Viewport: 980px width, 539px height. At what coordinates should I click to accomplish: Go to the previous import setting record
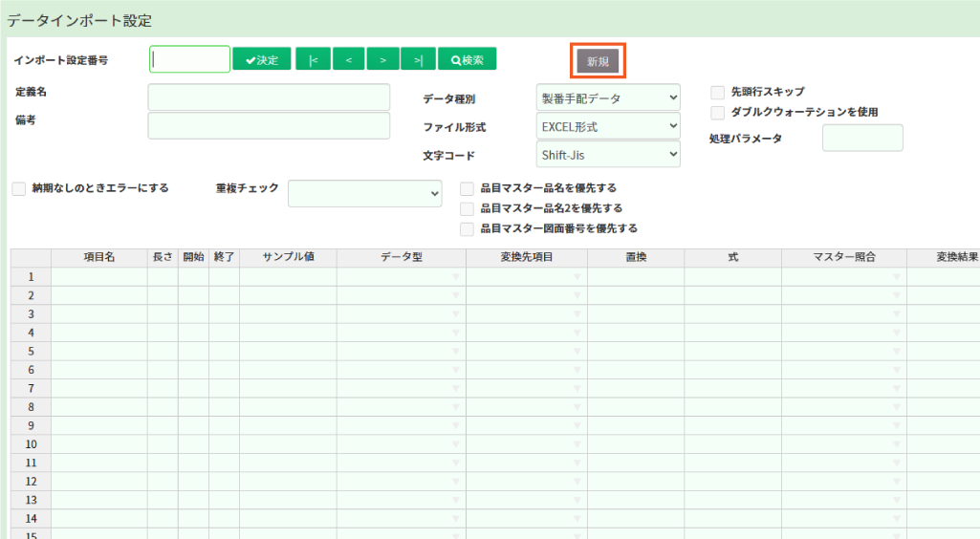point(348,60)
